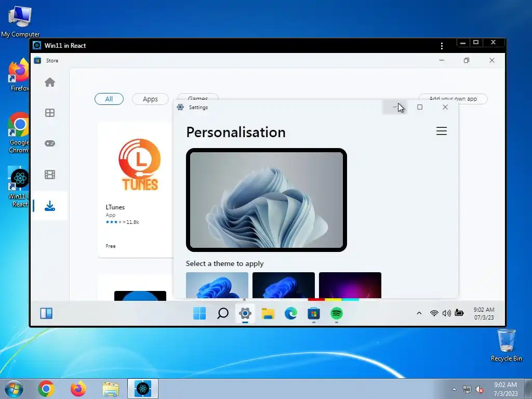Click Add your own app button
This screenshot has height=399, width=532.
[x=453, y=98]
